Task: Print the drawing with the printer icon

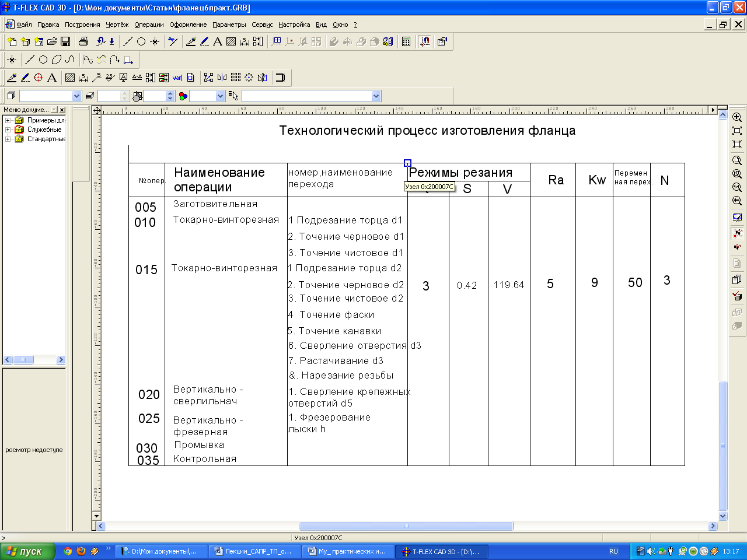Action: (83, 41)
